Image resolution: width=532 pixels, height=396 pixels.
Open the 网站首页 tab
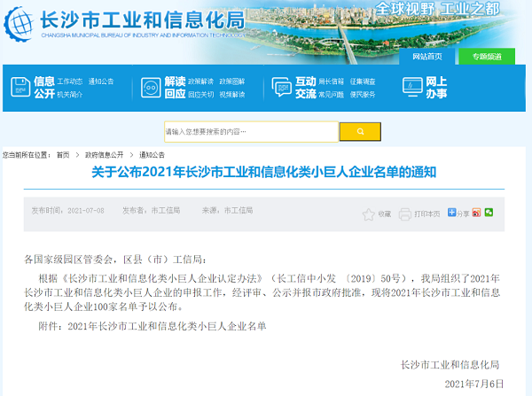[x=427, y=56]
